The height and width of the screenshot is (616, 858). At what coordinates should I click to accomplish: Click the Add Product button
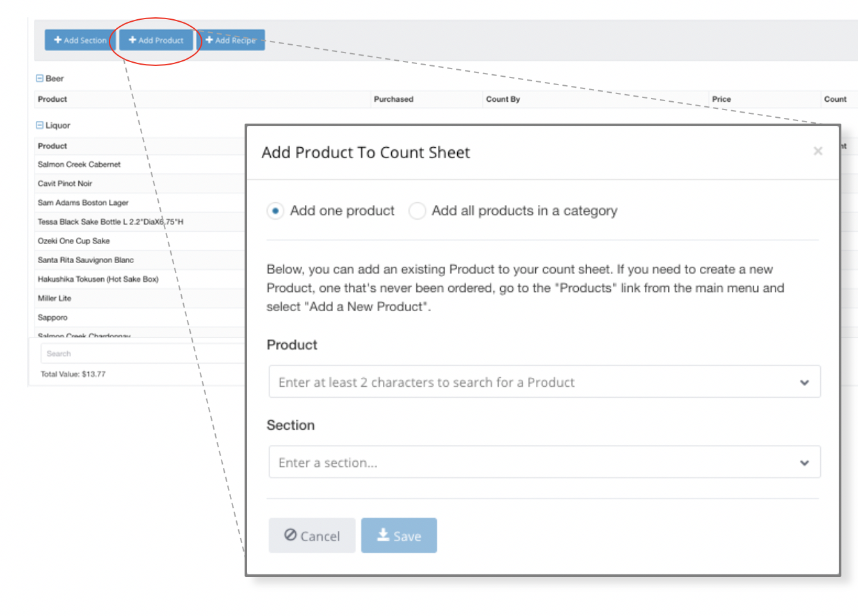[x=156, y=40]
